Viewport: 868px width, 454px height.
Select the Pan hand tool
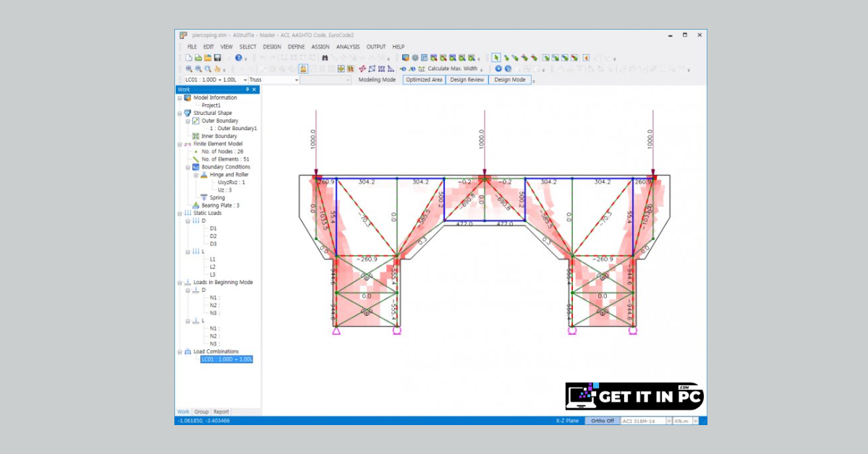tap(216, 69)
